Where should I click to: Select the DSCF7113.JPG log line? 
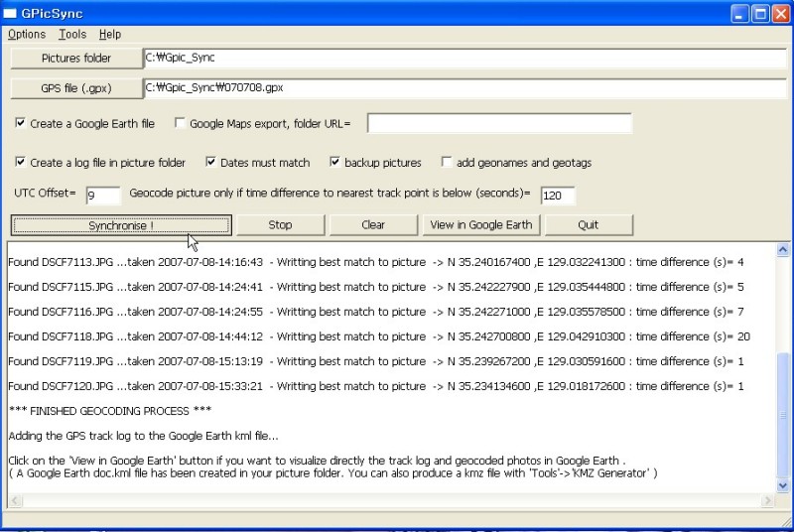376,262
